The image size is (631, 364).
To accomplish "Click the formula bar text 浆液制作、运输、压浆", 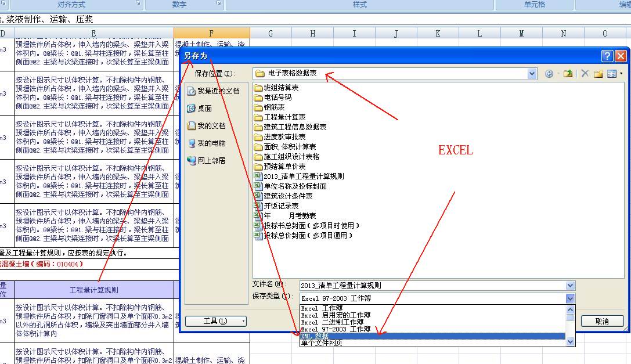I will (x=49, y=19).
